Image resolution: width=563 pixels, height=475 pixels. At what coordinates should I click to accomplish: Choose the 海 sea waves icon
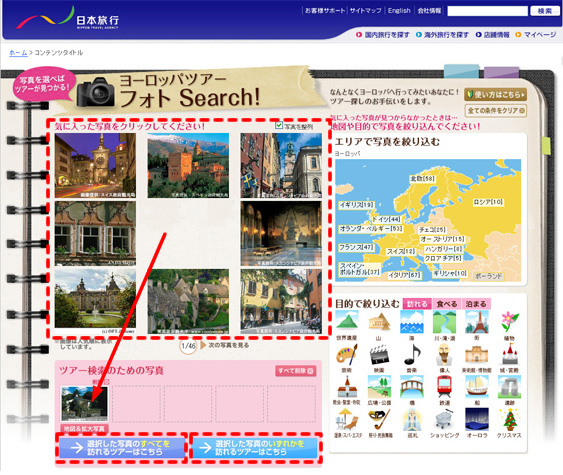412,321
